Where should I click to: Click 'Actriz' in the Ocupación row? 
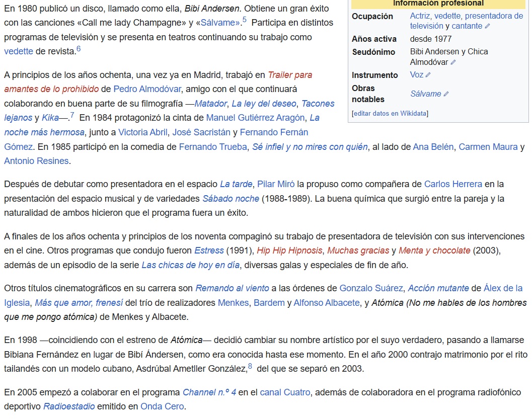click(420, 16)
